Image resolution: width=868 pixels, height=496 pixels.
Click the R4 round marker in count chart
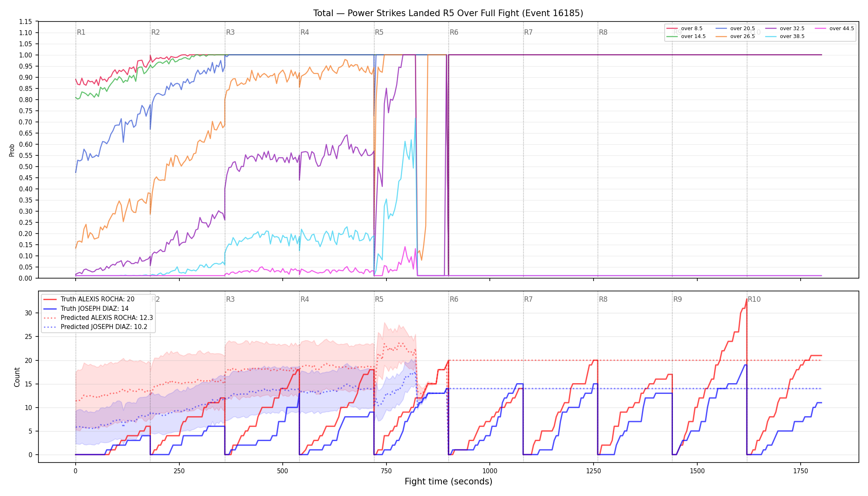point(305,299)
